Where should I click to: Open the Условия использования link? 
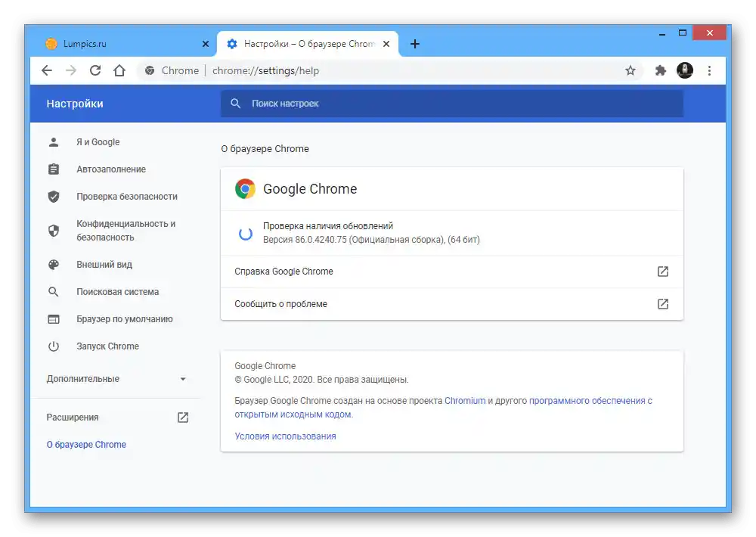[286, 436]
